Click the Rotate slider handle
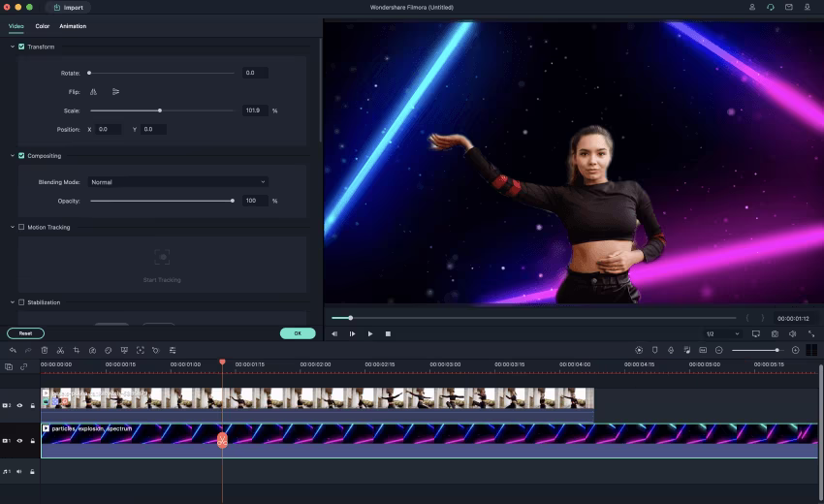 tap(89, 73)
